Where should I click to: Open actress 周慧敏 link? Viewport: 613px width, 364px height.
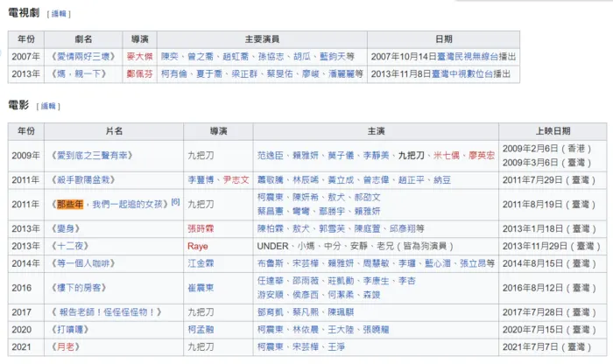[x=376, y=263]
